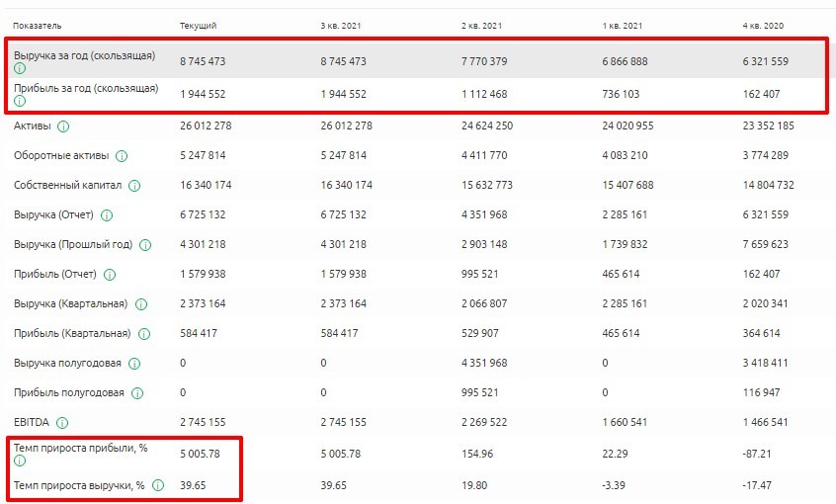Open info icon next to Активы
This screenshot has width=836, height=504.
[x=63, y=126]
